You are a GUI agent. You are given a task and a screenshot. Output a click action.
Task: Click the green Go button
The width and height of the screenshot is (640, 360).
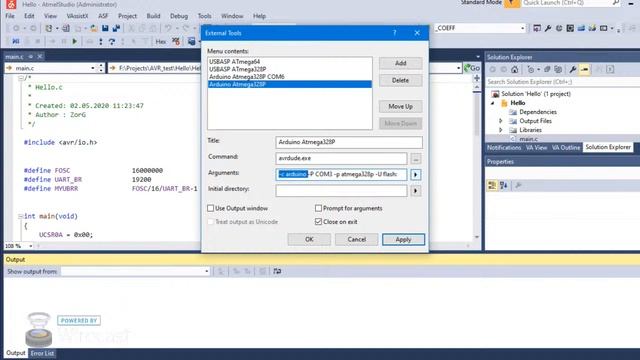(x=472, y=68)
